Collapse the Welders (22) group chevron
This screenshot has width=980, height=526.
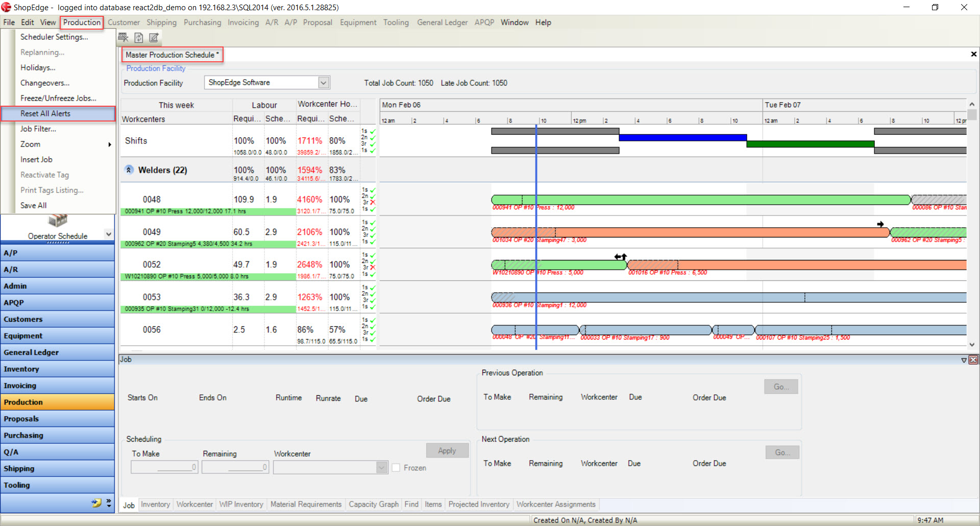pyautogui.click(x=129, y=170)
